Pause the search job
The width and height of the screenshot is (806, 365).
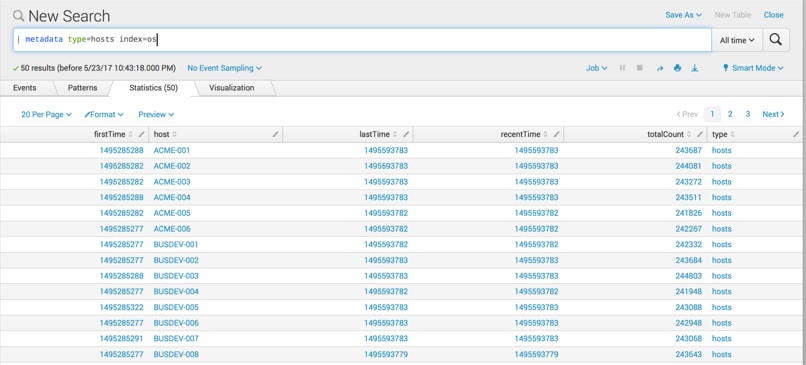tap(622, 68)
